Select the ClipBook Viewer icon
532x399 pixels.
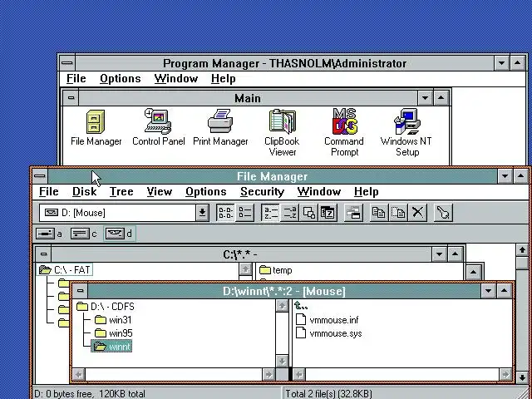pyautogui.click(x=282, y=133)
